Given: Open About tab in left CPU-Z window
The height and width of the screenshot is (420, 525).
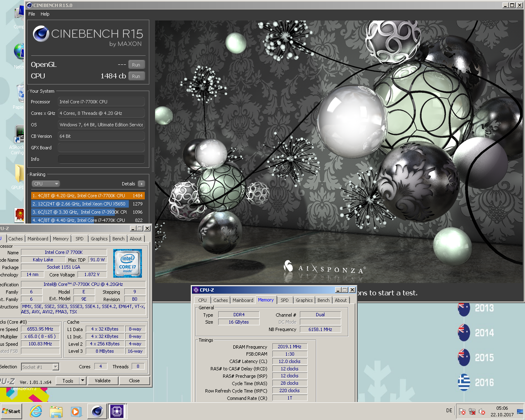Looking at the screenshot, I should 136,239.
